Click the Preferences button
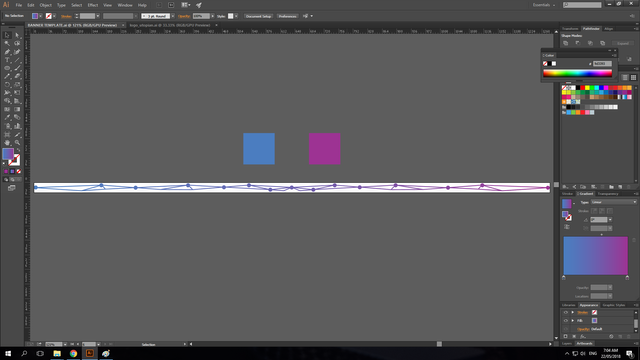640x360 pixels. coord(287,16)
